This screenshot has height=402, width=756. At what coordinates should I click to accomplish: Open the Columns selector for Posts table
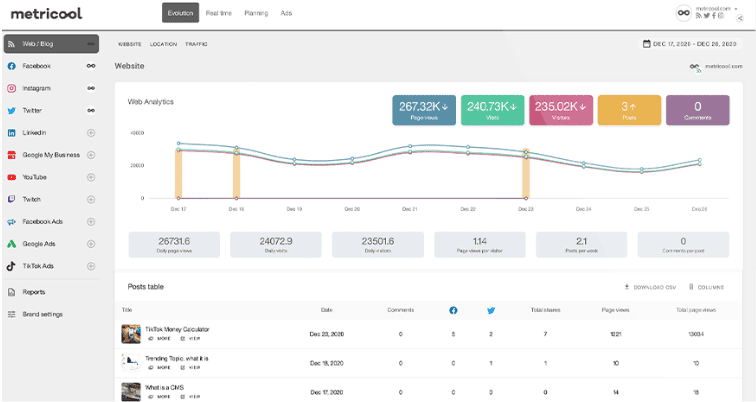(705, 287)
